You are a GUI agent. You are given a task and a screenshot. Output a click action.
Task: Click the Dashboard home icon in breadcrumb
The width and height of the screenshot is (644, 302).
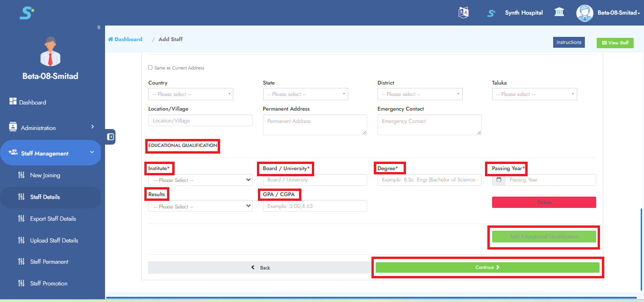pos(111,39)
